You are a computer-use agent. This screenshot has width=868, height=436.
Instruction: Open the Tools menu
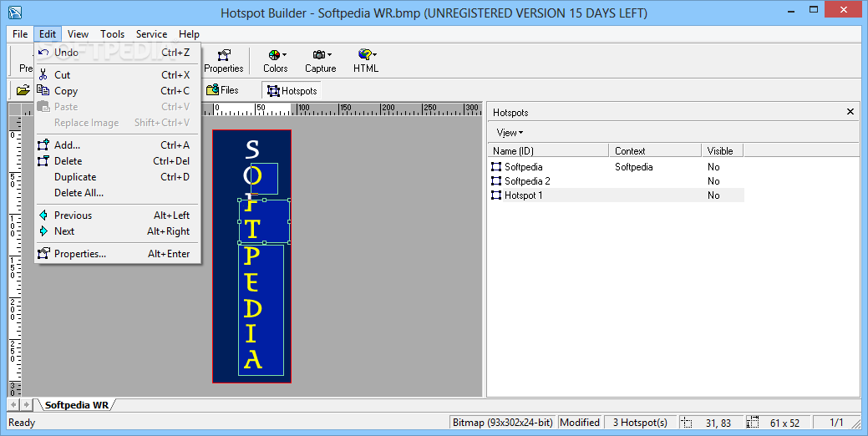113,34
